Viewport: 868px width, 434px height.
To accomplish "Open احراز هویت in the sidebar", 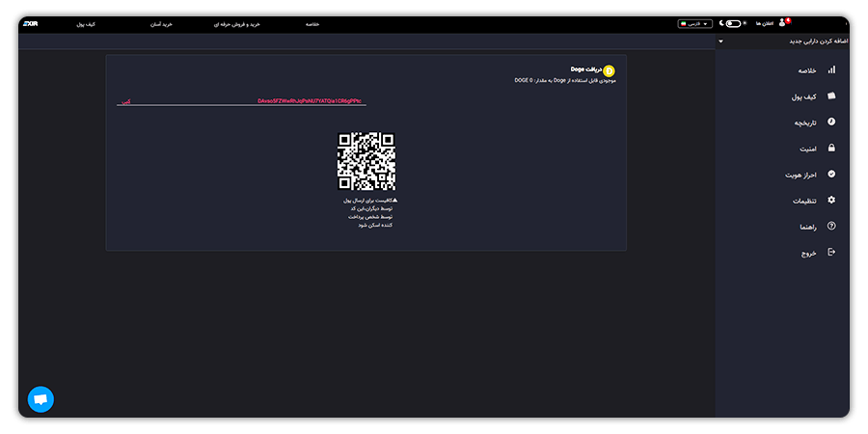I will (x=800, y=175).
